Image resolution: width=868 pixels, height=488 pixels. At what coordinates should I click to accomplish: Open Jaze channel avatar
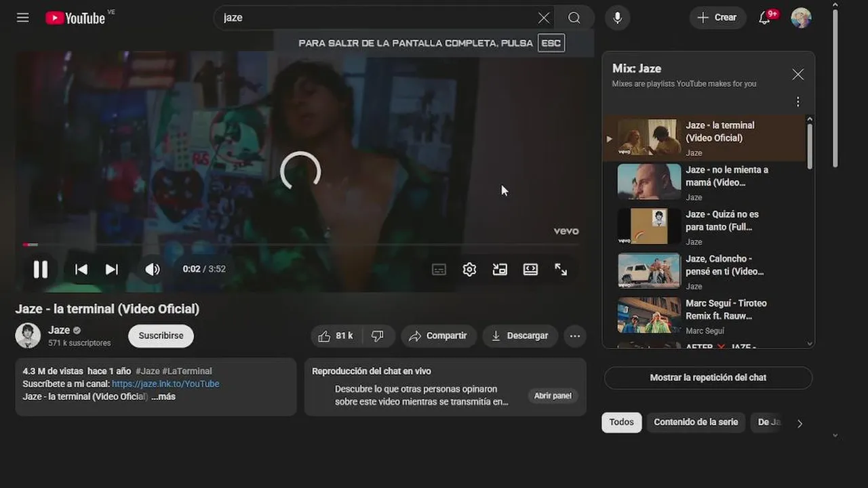point(28,335)
